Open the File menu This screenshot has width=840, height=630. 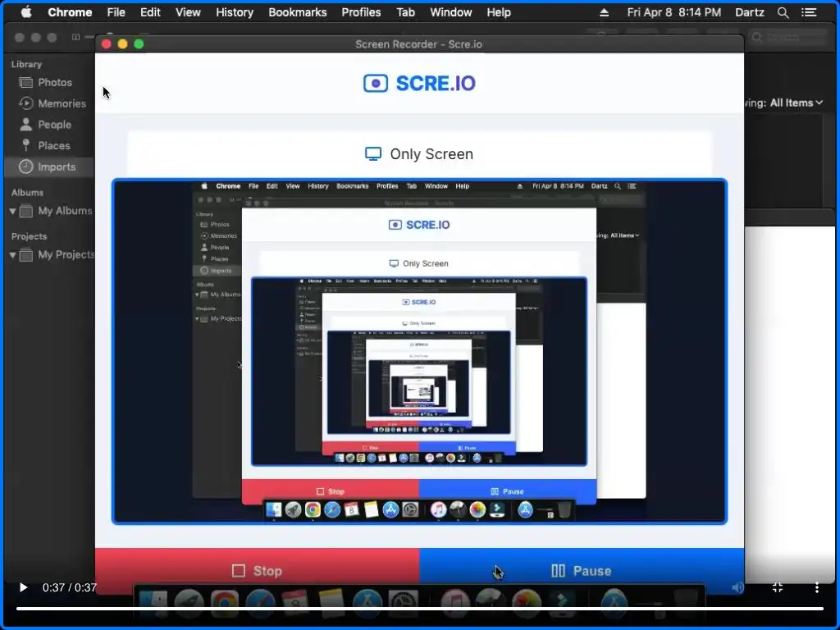(116, 11)
